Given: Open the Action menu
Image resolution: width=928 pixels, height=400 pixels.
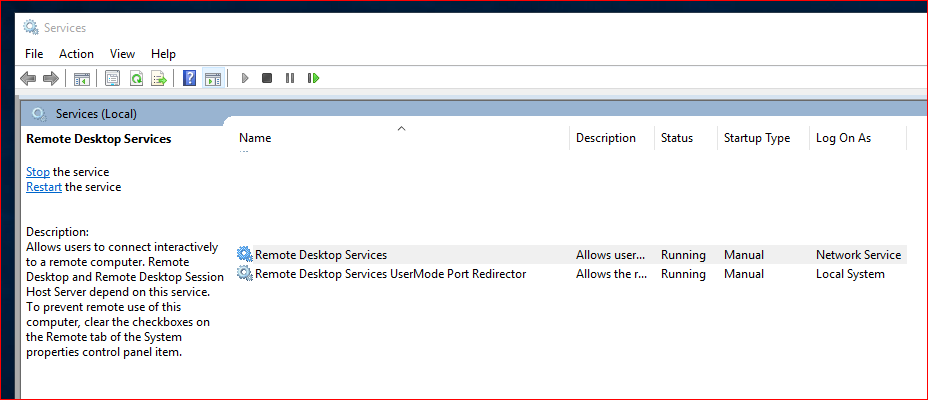Looking at the screenshot, I should (76, 54).
